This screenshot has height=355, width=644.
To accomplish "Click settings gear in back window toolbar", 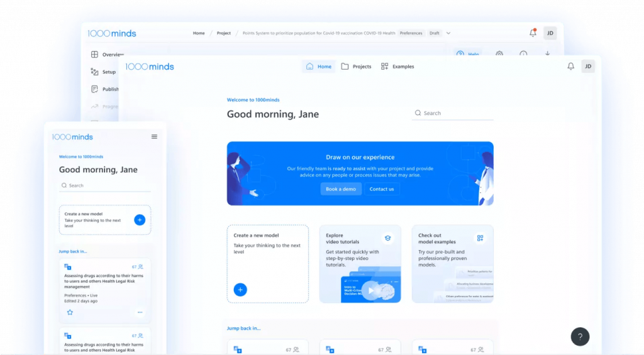I will (499, 53).
